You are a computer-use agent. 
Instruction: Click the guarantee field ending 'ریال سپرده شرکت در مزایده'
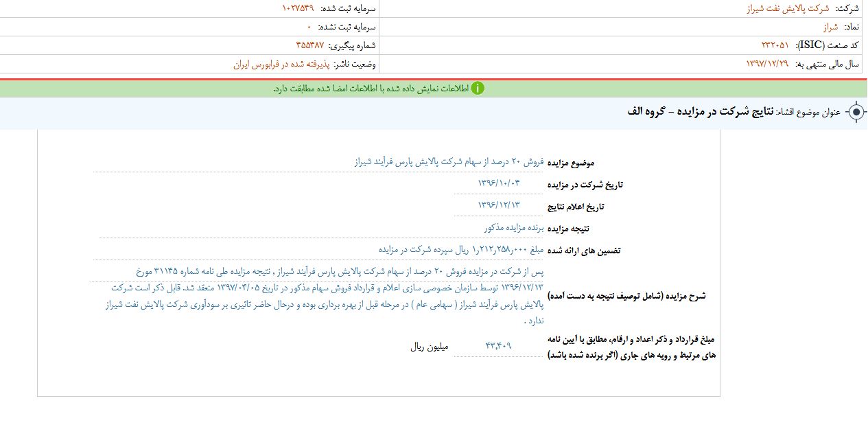pyautogui.click(x=320, y=250)
